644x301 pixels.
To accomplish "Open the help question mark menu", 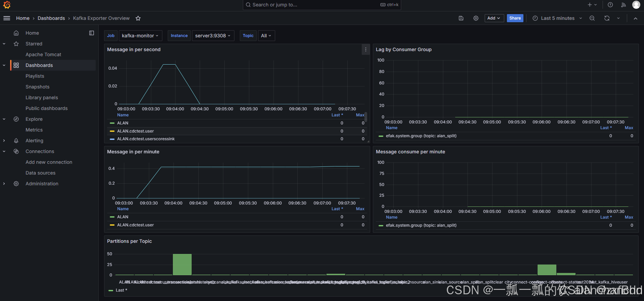I will (x=610, y=5).
